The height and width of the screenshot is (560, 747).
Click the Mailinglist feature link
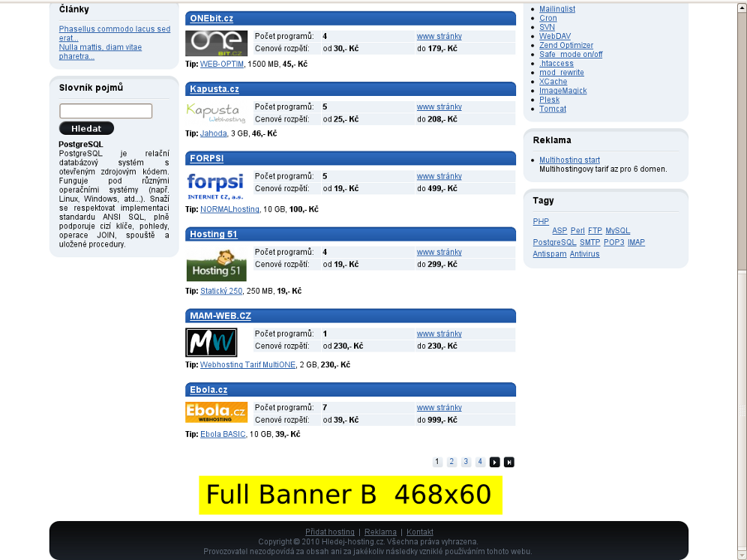coord(557,9)
